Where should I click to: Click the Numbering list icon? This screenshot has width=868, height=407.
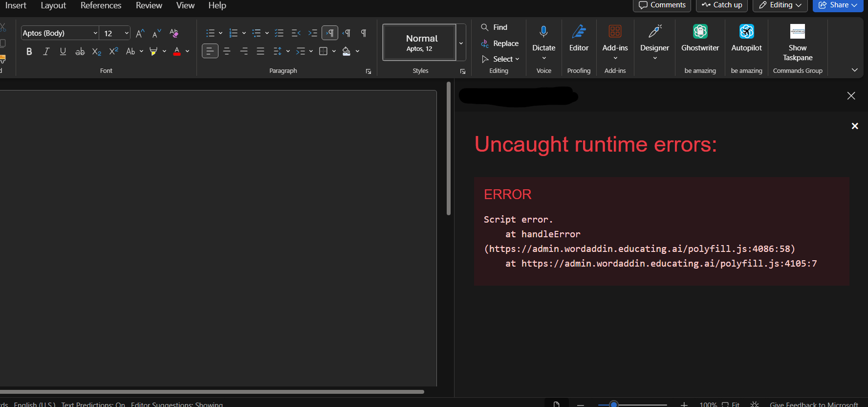(x=233, y=33)
